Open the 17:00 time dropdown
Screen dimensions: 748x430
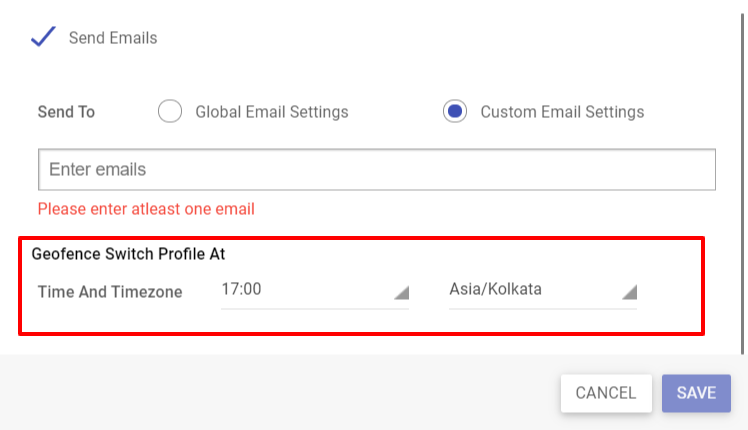[315, 290]
